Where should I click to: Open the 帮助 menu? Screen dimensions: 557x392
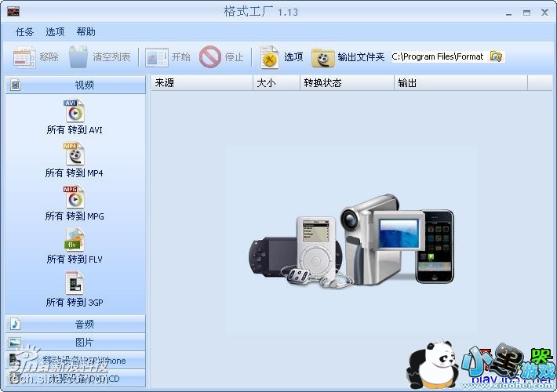pyautogui.click(x=86, y=32)
